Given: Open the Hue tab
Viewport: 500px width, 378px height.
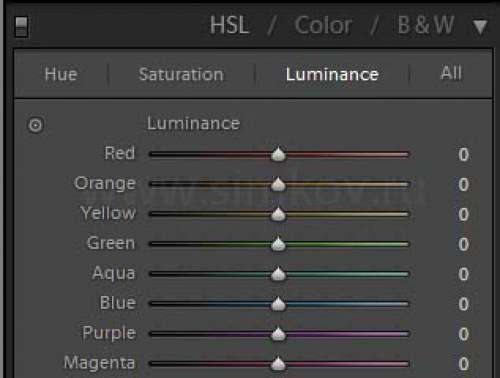Looking at the screenshot, I should (x=61, y=74).
